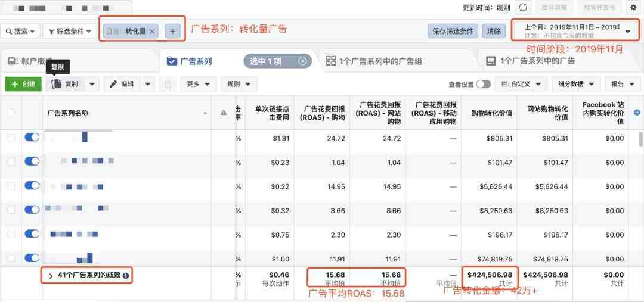644x302 pixels.
Task: Switch to the 帐户概览 tab
Action: click(30, 61)
